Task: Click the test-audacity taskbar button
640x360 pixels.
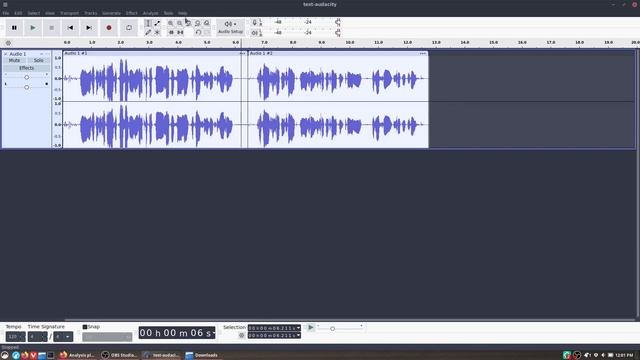Action: tap(162, 355)
